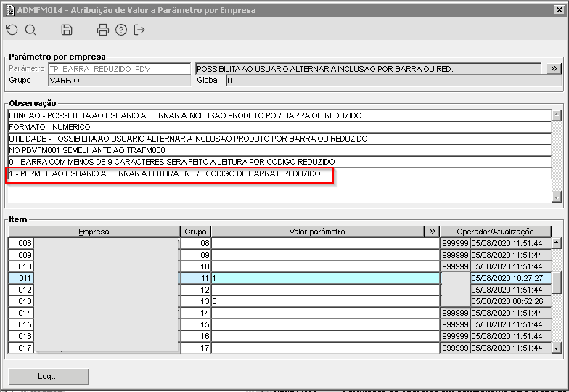The width and height of the screenshot is (569, 392).
Task: Click the Valor parâmetro column header
Action: (318, 231)
